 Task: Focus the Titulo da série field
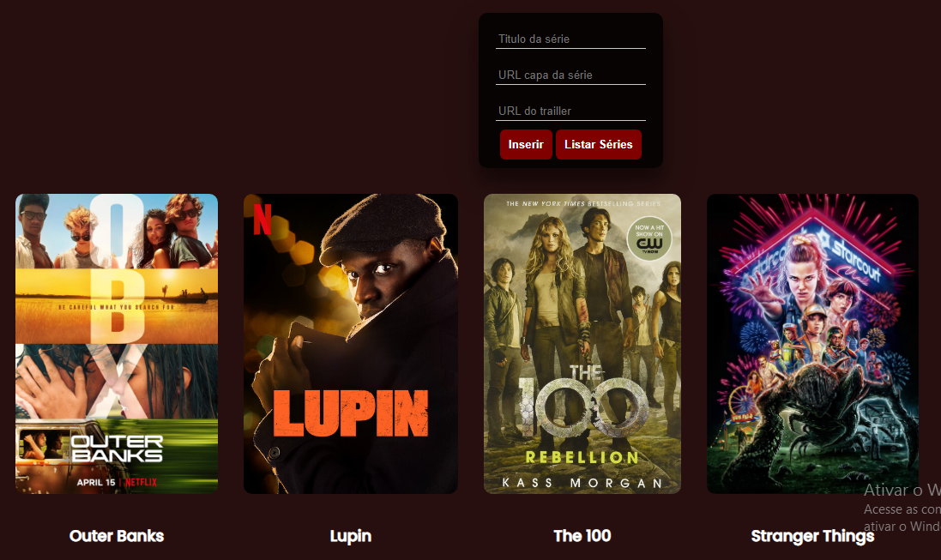click(x=570, y=39)
